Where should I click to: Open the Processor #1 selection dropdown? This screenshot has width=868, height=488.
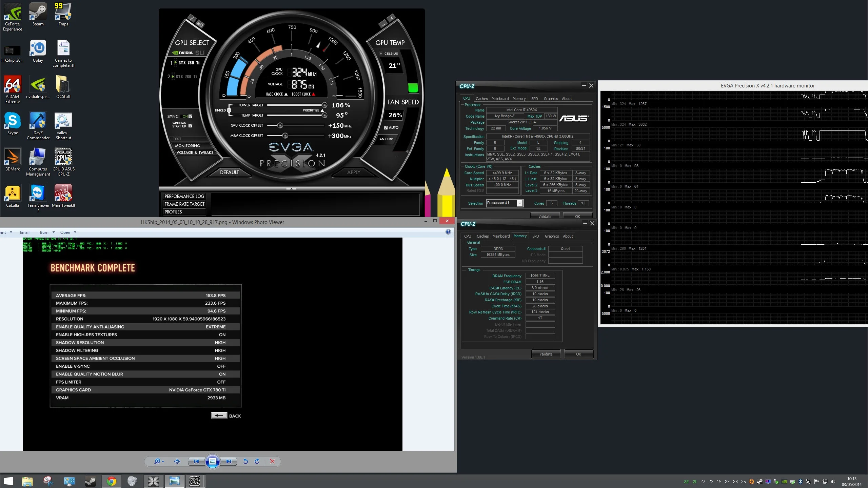(519, 203)
